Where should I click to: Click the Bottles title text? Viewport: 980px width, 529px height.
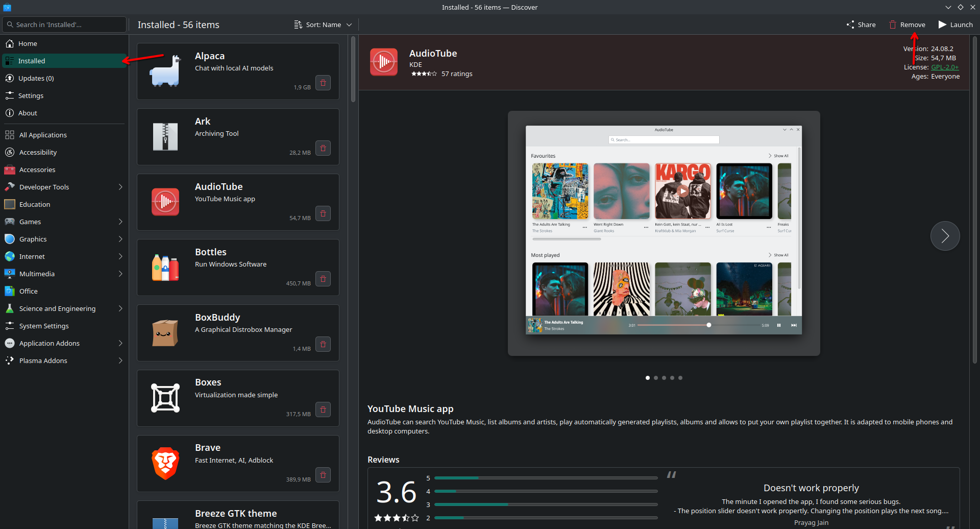211,252
